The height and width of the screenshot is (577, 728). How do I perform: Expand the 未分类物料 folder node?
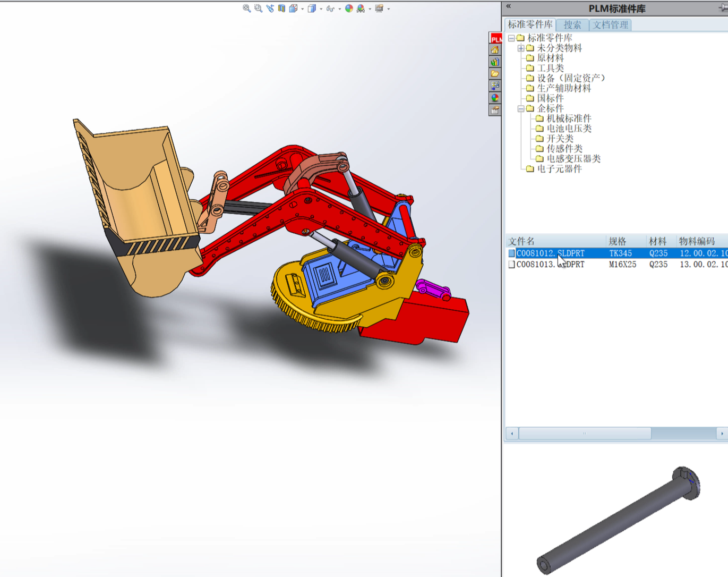tap(521, 48)
